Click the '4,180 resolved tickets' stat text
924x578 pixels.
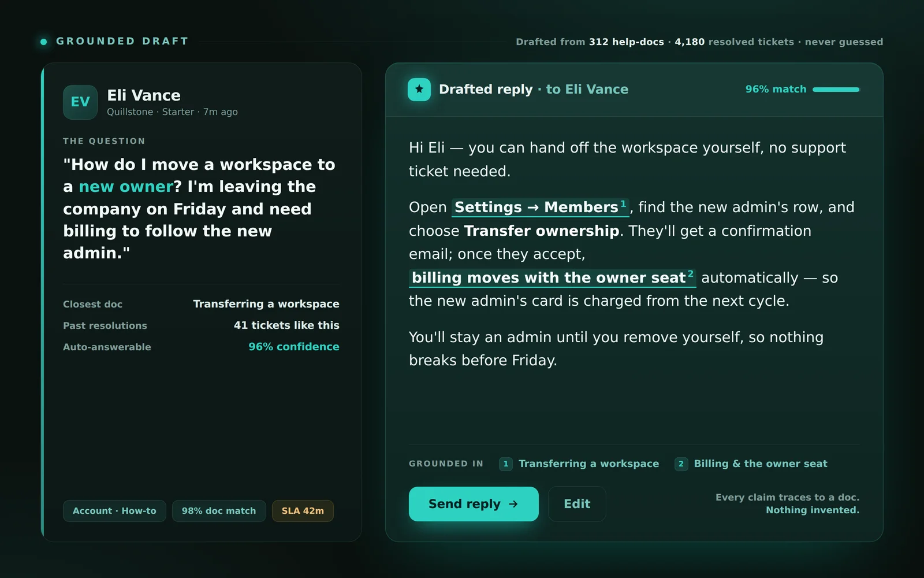(x=735, y=42)
